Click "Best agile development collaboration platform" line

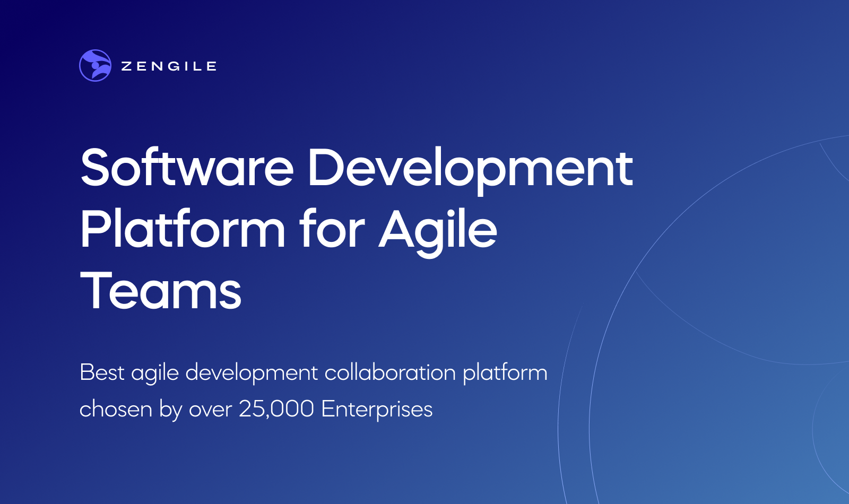click(314, 373)
